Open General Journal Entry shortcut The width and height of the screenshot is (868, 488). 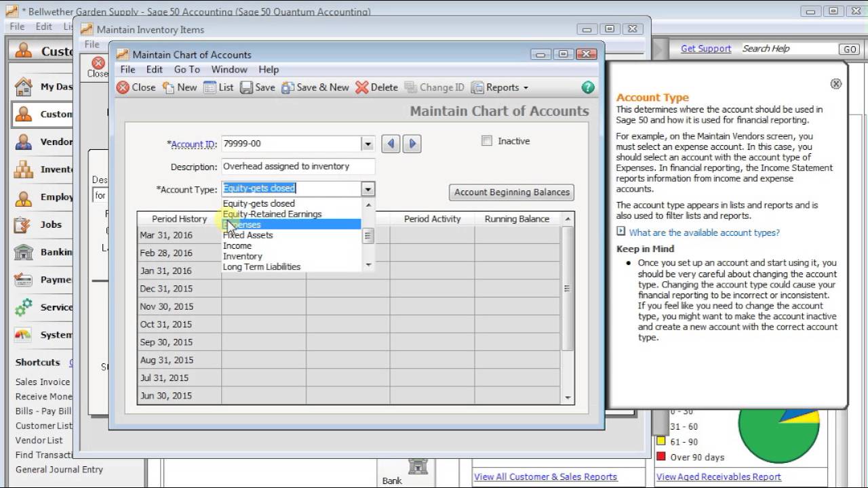tap(60, 469)
